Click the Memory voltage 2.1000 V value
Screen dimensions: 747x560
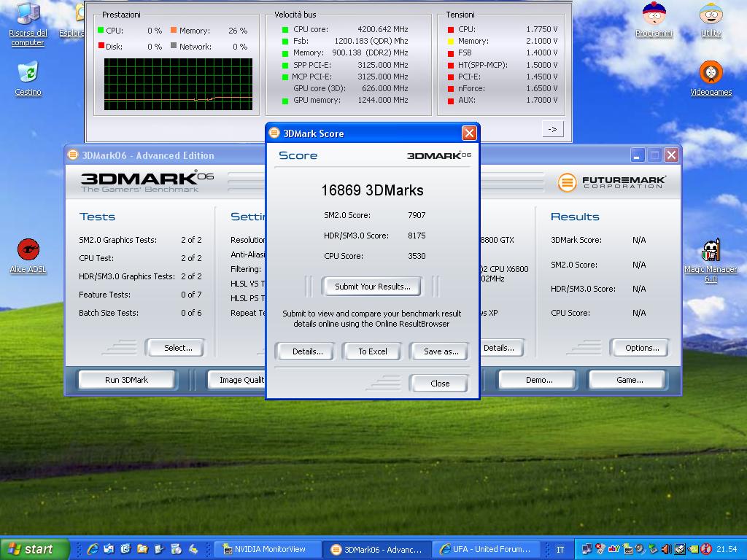[542, 41]
